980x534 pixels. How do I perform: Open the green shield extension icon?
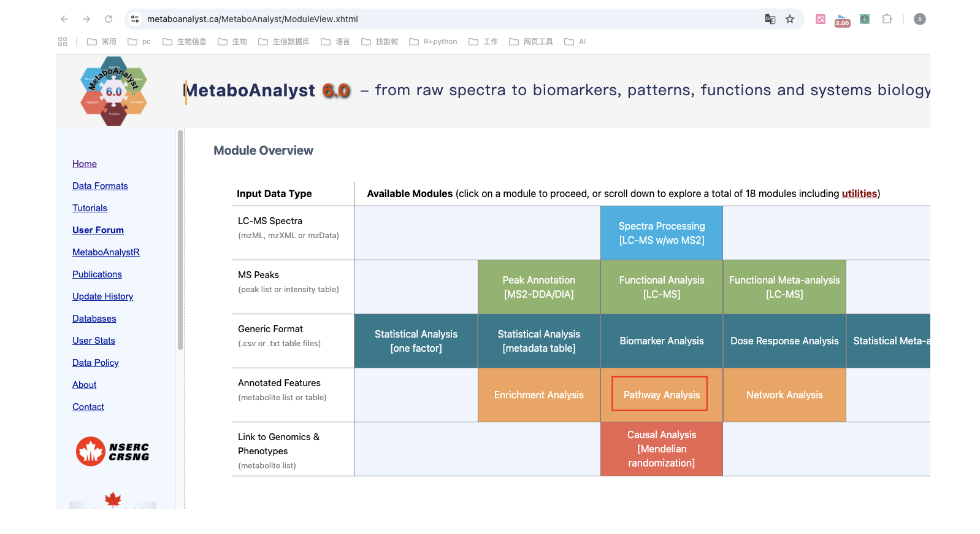[x=865, y=19]
